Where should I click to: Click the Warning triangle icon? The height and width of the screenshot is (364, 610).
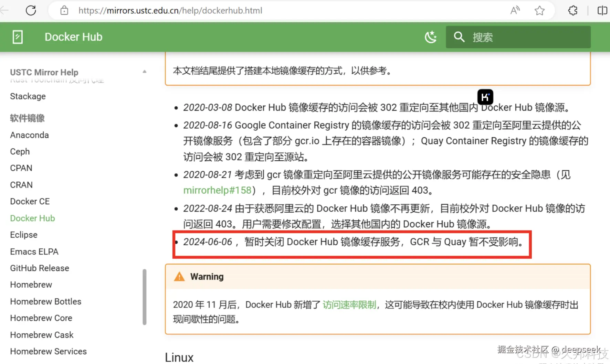click(x=179, y=277)
